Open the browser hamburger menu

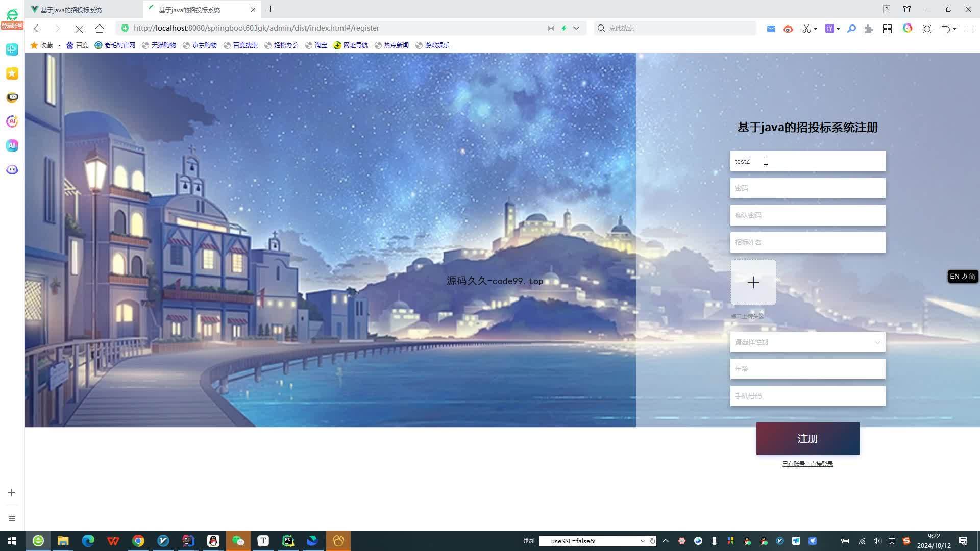pos(969,29)
